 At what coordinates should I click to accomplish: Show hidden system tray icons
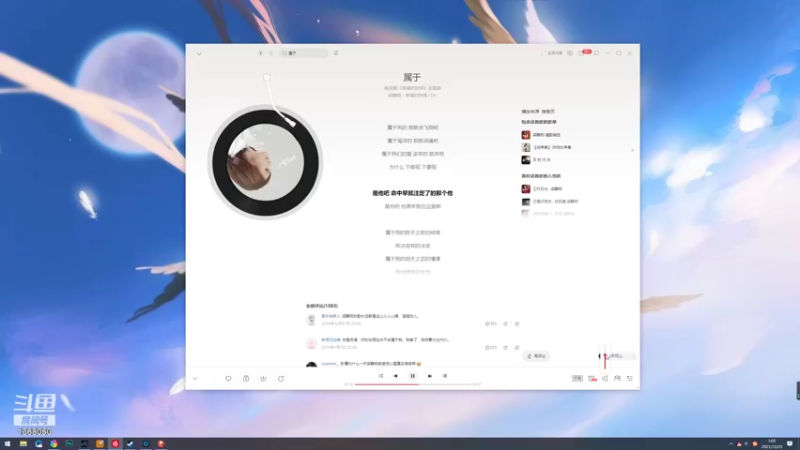[x=731, y=444]
